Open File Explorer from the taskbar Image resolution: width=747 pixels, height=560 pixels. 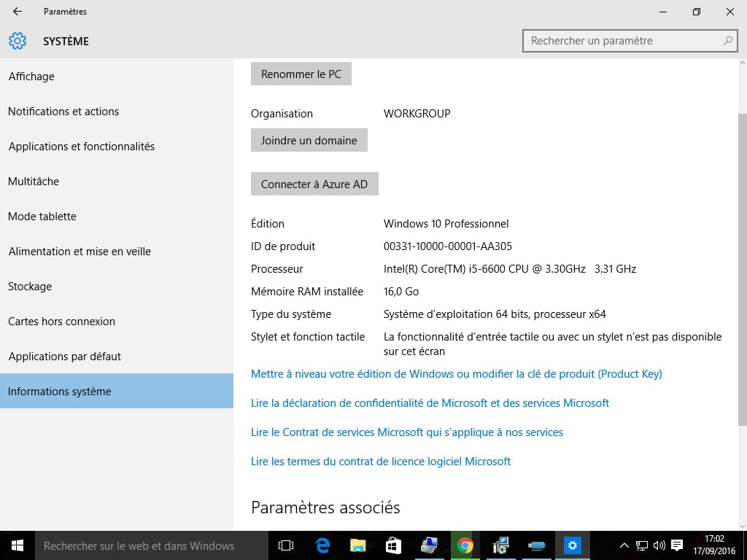pos(357,545)
